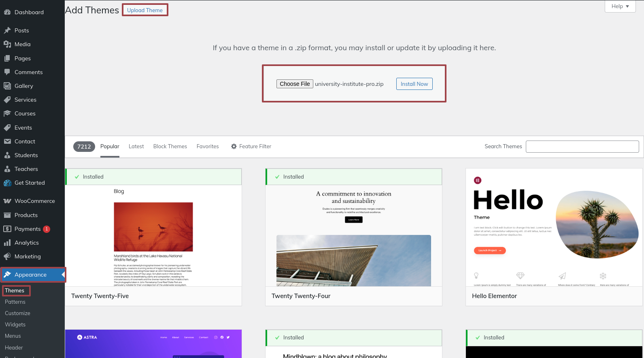
Task: Click the Appearance paintbrush icon
Action: coord(7,275)
